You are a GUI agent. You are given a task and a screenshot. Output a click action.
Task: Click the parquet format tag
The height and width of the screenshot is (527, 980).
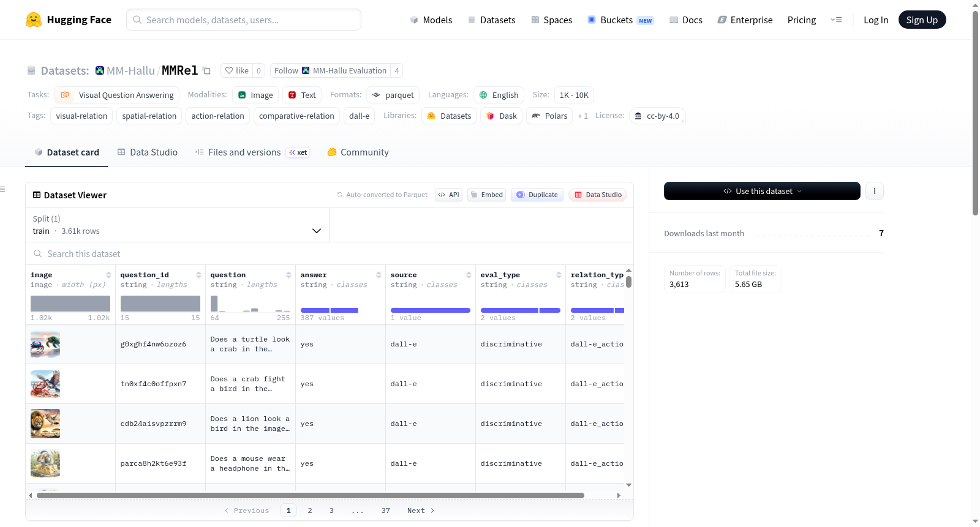pyautogui.click(x=393, y=95)
